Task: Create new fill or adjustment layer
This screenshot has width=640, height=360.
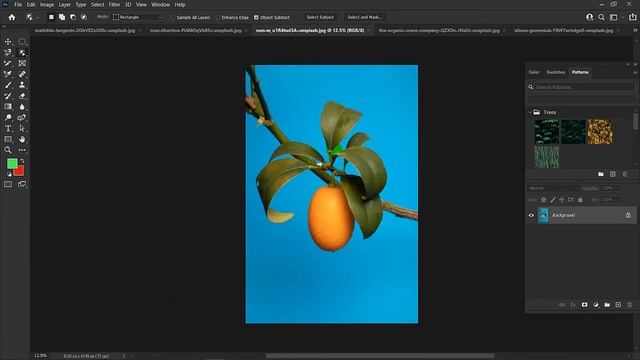Action: 596,305
